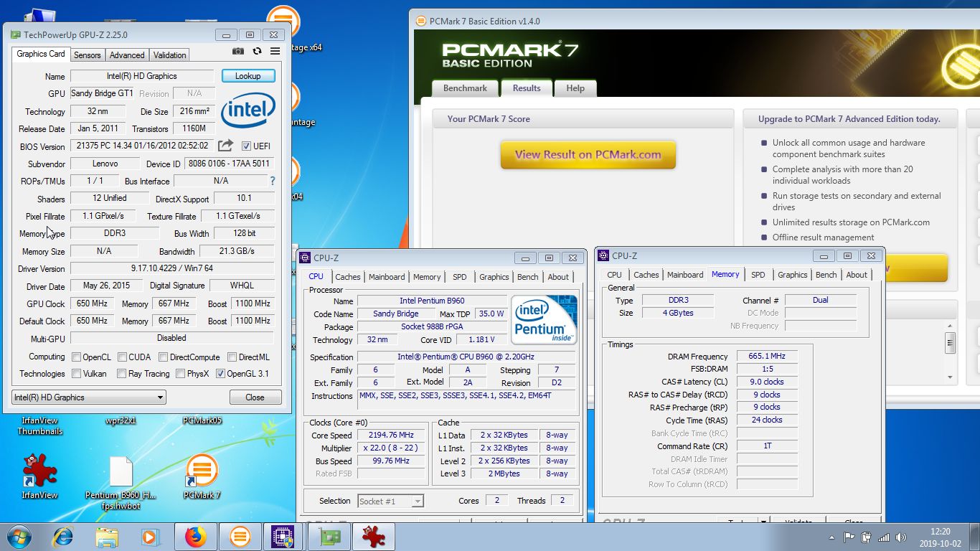Select the PCMark05 desktop icon

tap(202, 421)
